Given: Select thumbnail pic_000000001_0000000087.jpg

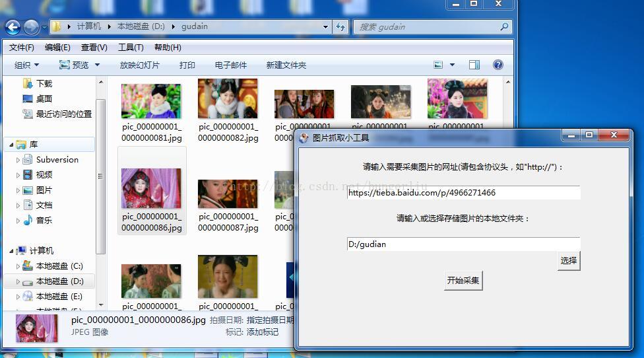Looking at the screenshot, I should pos(228,194).
